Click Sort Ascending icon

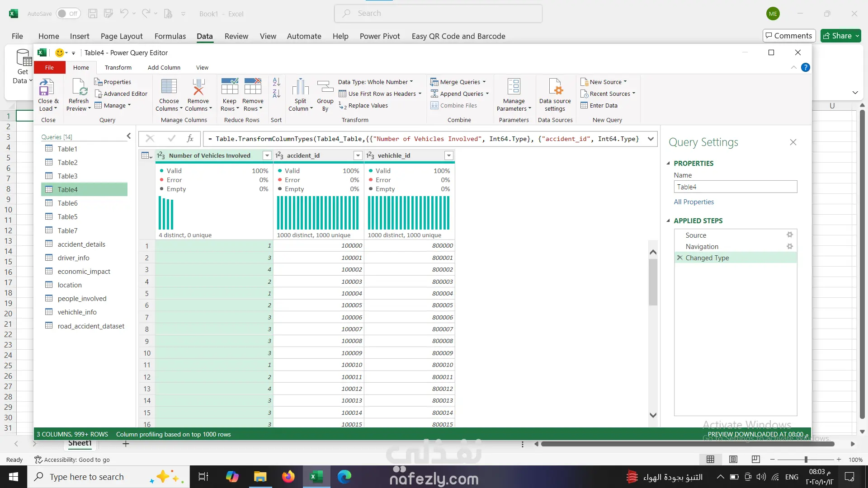pyautogui.click(x=277, y=82)
